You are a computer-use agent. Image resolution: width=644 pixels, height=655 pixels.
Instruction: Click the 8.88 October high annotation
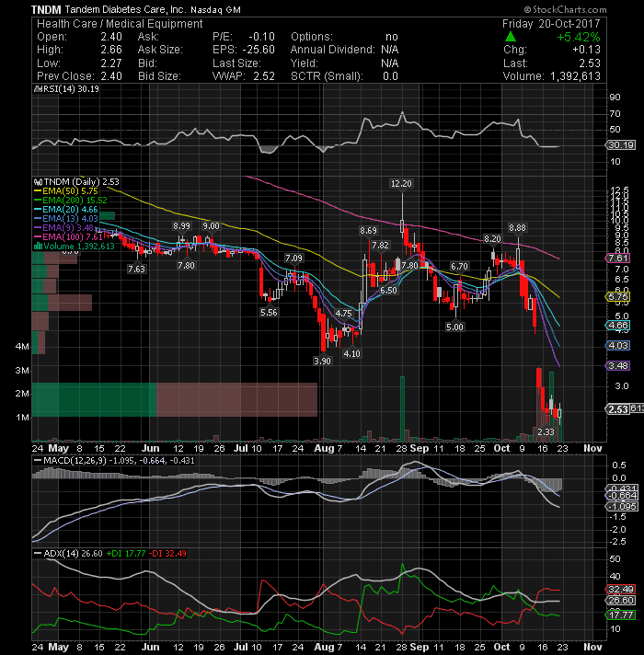point(517,227)
